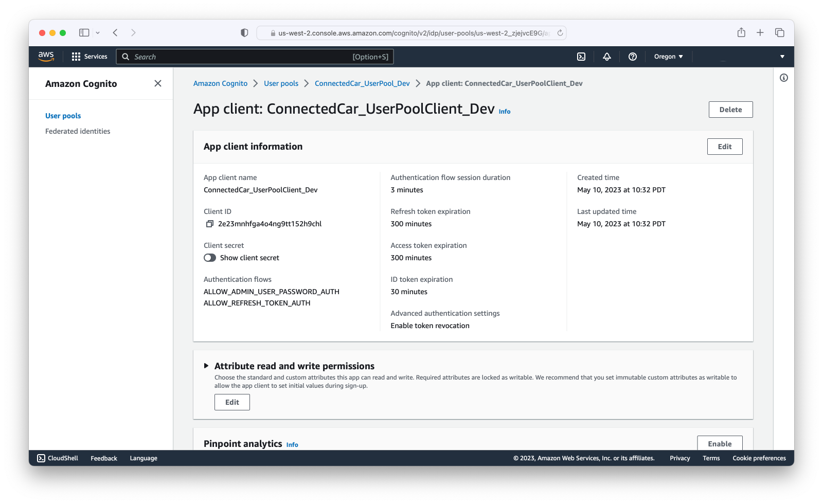Click ALLOW_ADMIN_USER_PASSWORD_AUTH text
Image resolution: width=823 pixels, height=504 pixels.
(x=272, y=292)
